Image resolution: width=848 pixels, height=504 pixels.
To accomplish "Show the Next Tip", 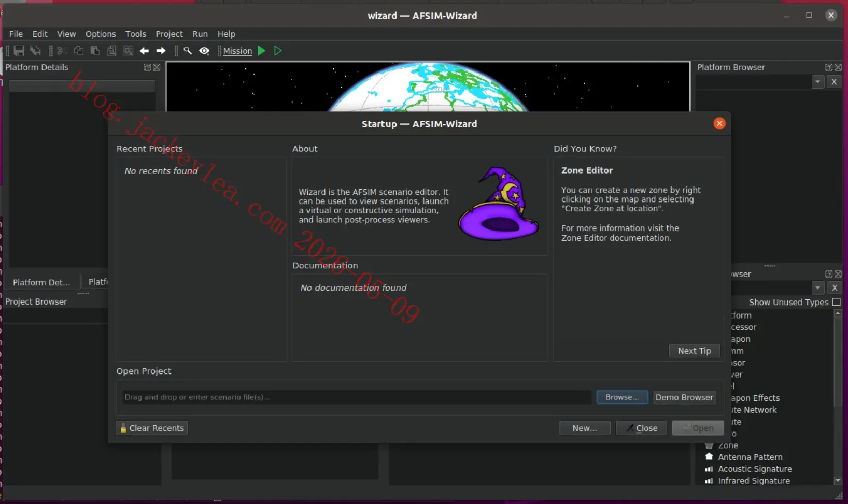I will (695, 351).
